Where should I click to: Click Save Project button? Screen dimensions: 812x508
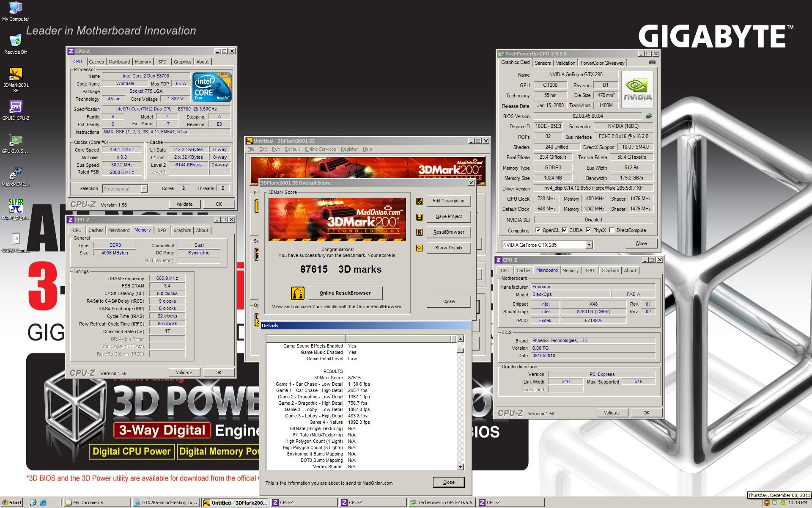pos(448,217)
